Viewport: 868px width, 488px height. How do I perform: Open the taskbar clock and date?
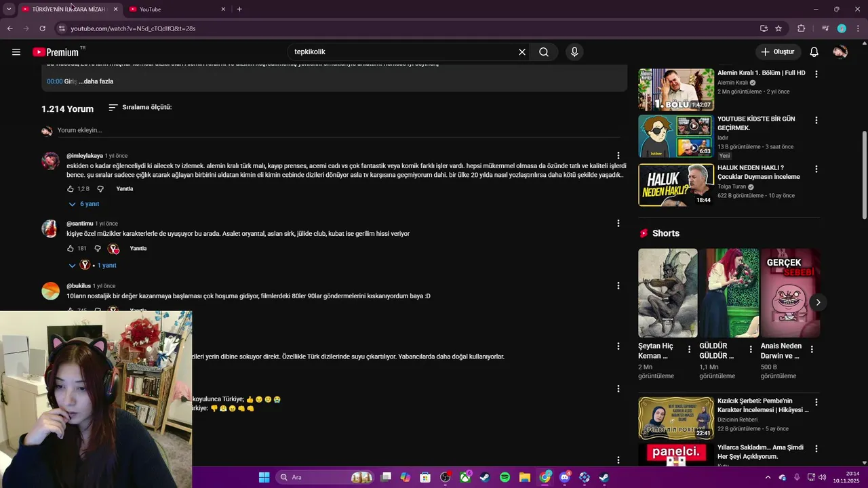pyautogui.click(x=848, y=477)
